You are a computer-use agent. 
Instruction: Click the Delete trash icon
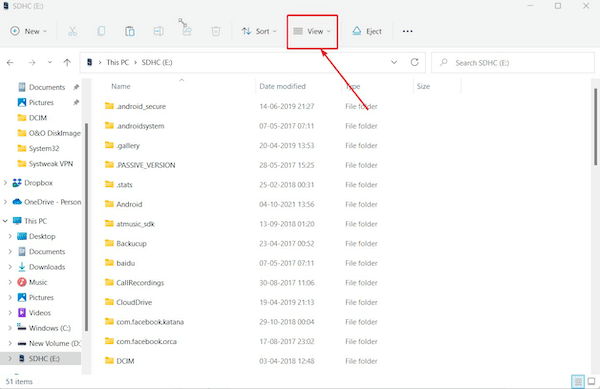(216, 31)
